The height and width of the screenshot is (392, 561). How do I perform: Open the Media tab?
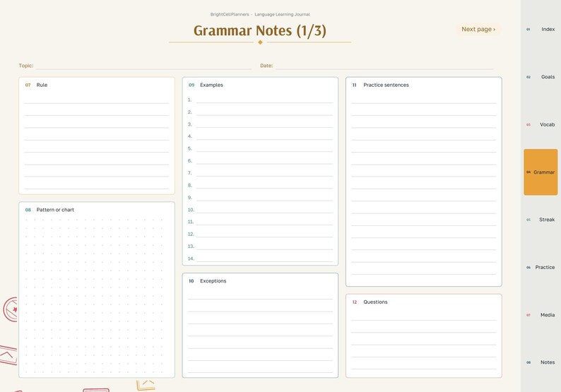click(541, 315)
